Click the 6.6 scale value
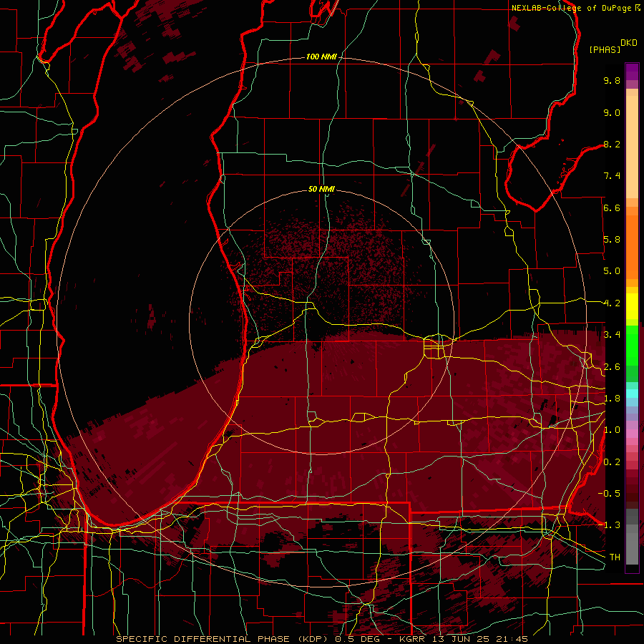Image resolution: width=644 pixels, height=644 pixels. pyautogui.click(x=612, y=208)
